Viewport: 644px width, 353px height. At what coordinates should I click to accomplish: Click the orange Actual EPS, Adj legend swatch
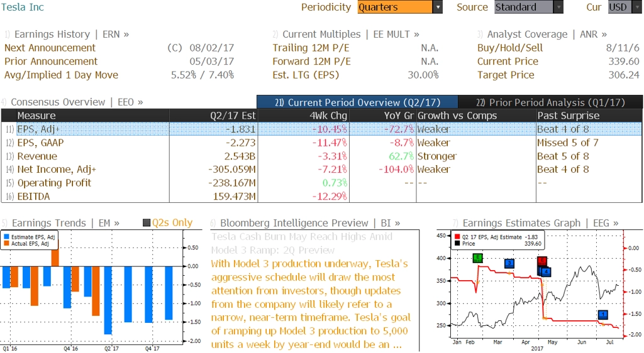pos(6,244)
